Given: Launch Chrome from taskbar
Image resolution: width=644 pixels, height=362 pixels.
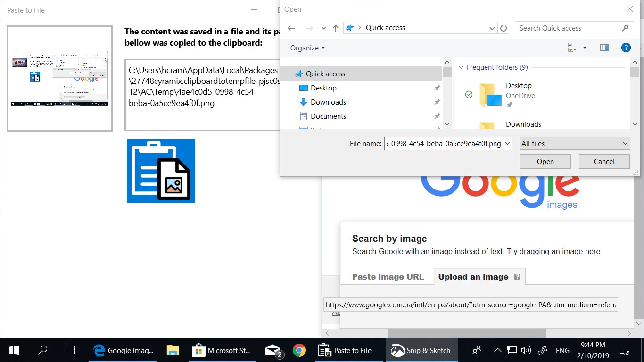Looking at the screenshot, I should coord(299,350).
